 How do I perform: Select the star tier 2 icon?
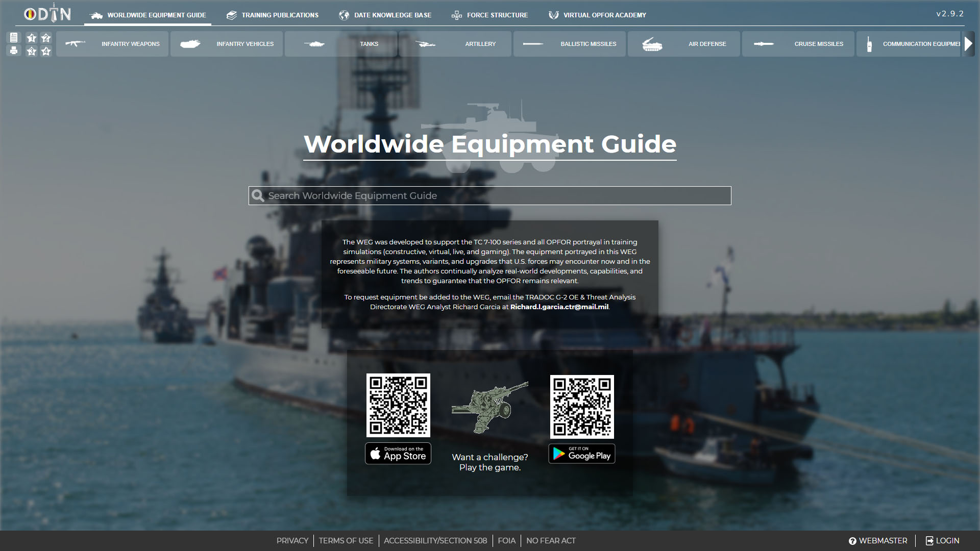point(46,38)
